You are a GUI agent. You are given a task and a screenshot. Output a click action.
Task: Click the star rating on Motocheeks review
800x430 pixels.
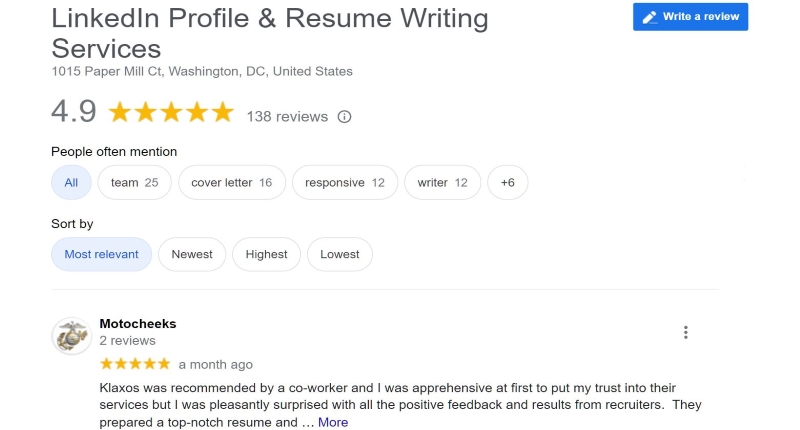135,364
